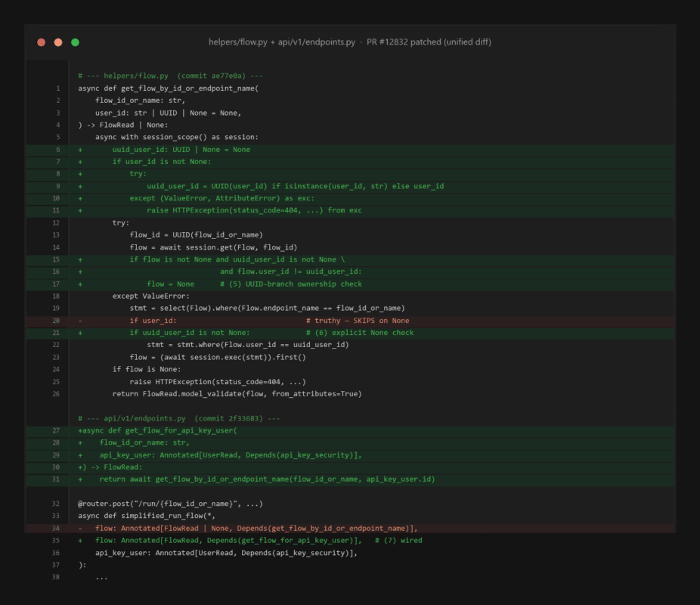Click line 28 '+ flow_id_or_name: str,' in endpoints.py
This screenshot has height=605, width=700.
[144, 442]
